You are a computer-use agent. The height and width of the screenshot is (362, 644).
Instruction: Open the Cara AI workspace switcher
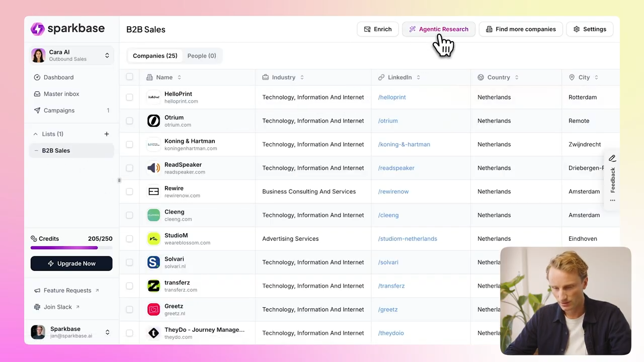71,55
